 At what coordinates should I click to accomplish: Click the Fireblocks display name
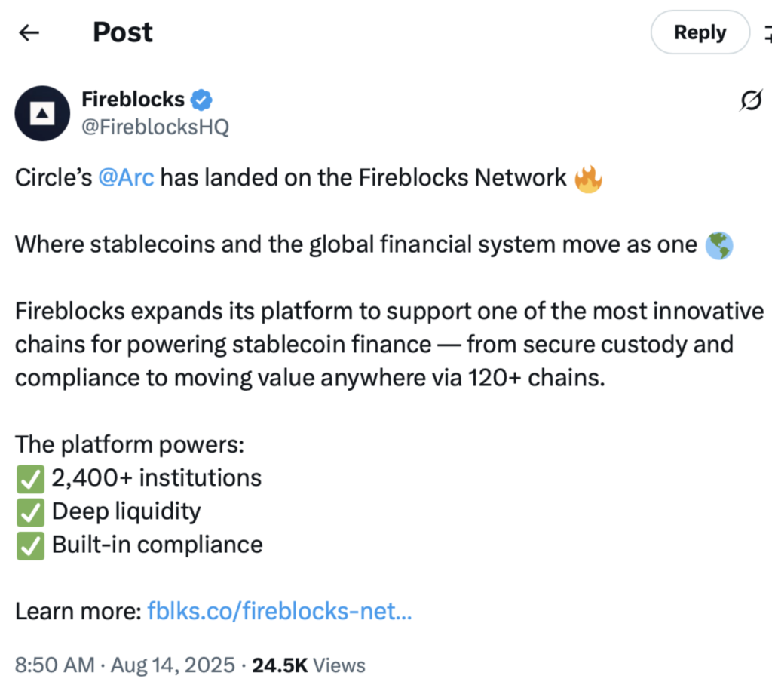pyautogui.click(x=133, y=100)
